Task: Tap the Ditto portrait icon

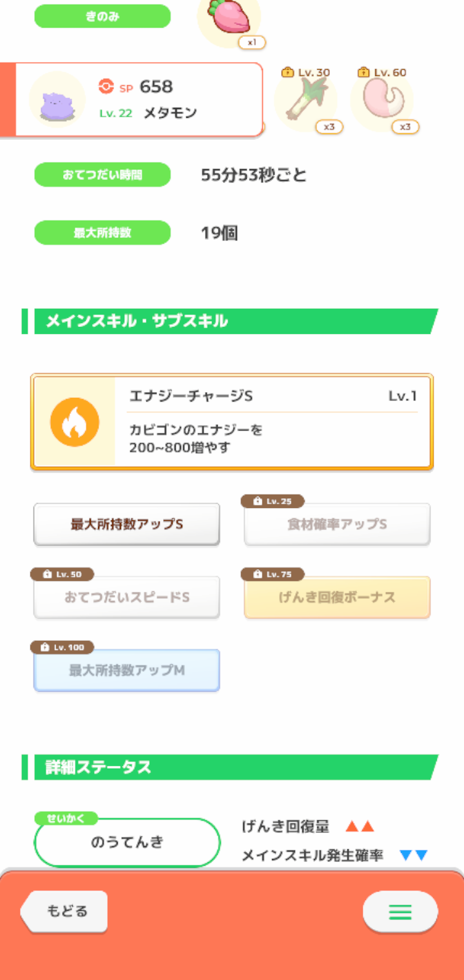Action: tap(57, 100)
